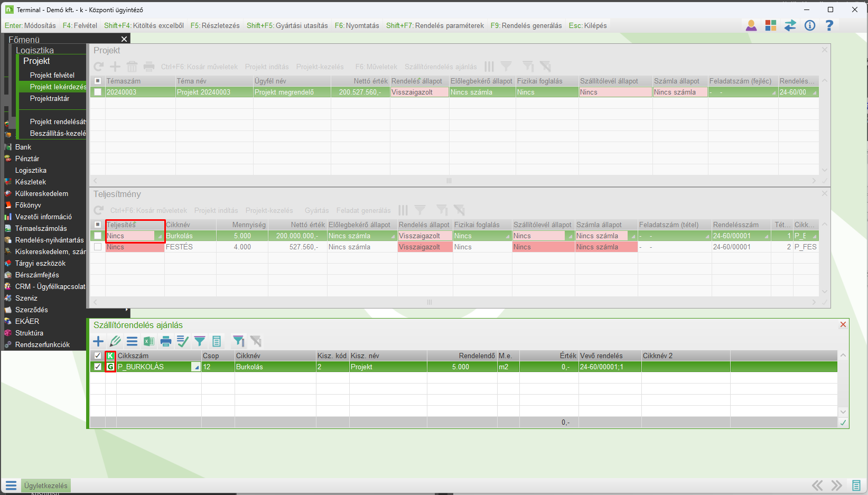Open Bank in the main menu
Viewport: 868px width, 495px height.
pos(23,147)
